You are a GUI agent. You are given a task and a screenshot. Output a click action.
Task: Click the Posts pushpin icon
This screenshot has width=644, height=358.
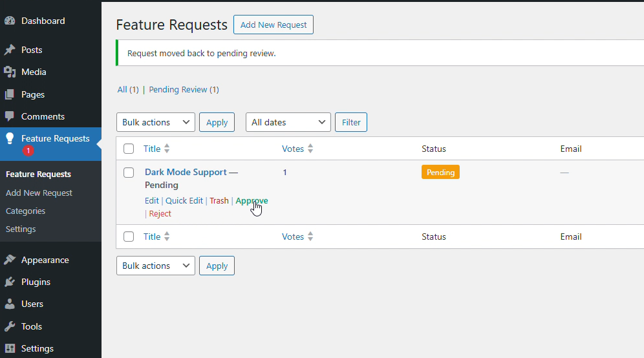click(10, 50)
